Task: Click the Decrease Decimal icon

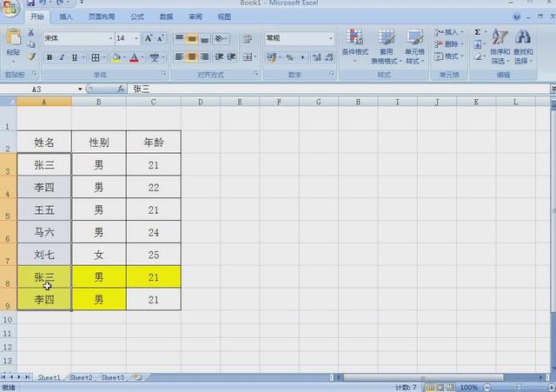Action: [329, 57]
